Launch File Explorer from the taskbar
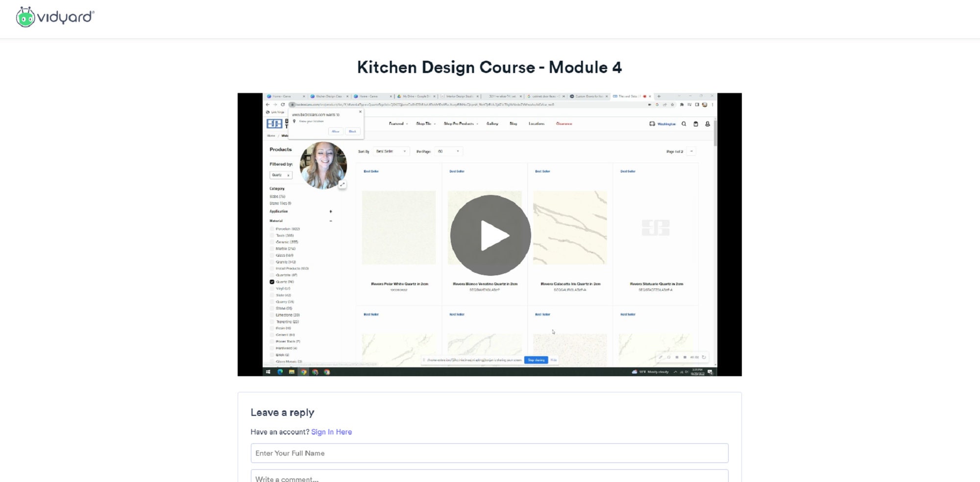The image size is (980, 482). (x=292, y=372)
